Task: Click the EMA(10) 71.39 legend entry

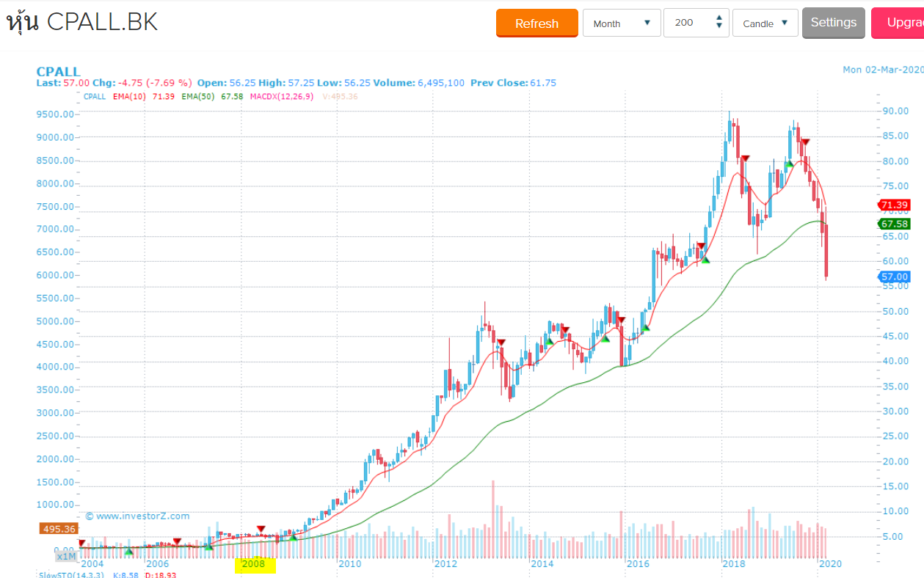Action: click(x=144, y=97)
